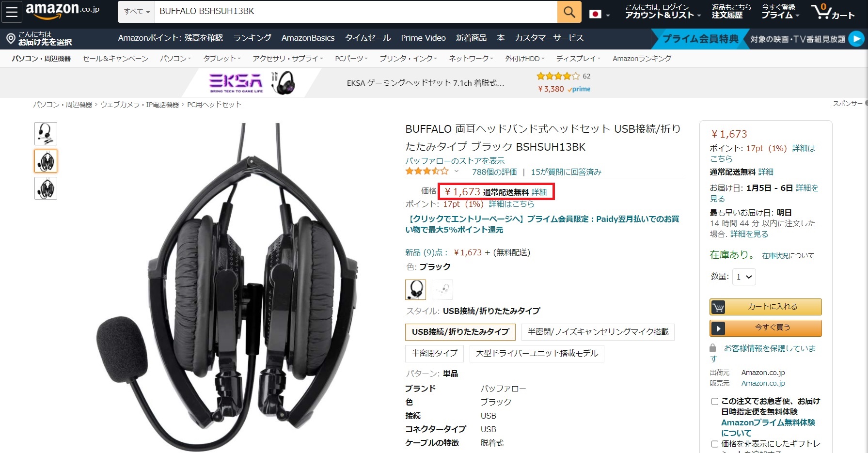Click the 今すぐ買う button
Image resolution: width=868 pixels, height=453 pixels.
[766, 328]
